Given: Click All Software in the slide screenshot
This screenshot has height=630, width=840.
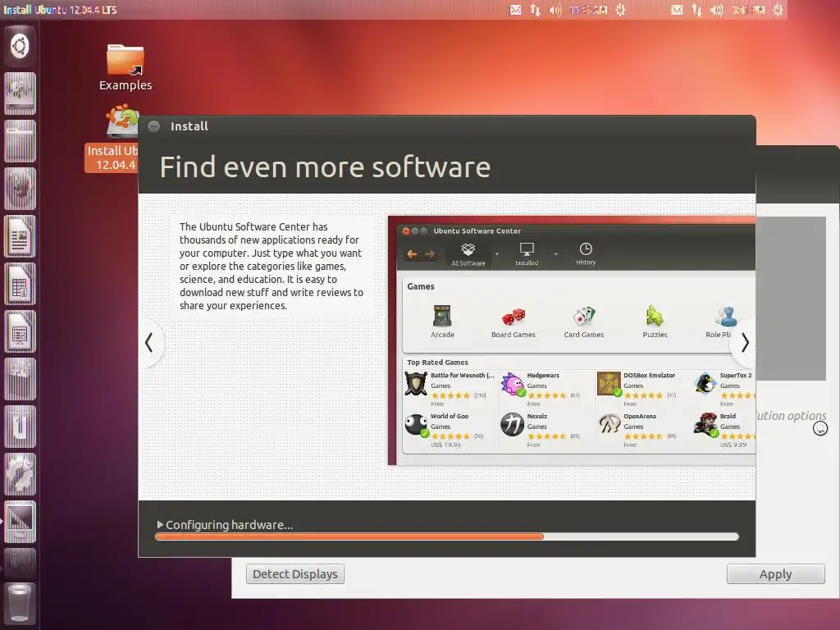Looking at the screenshot, I should pos(468,254).
